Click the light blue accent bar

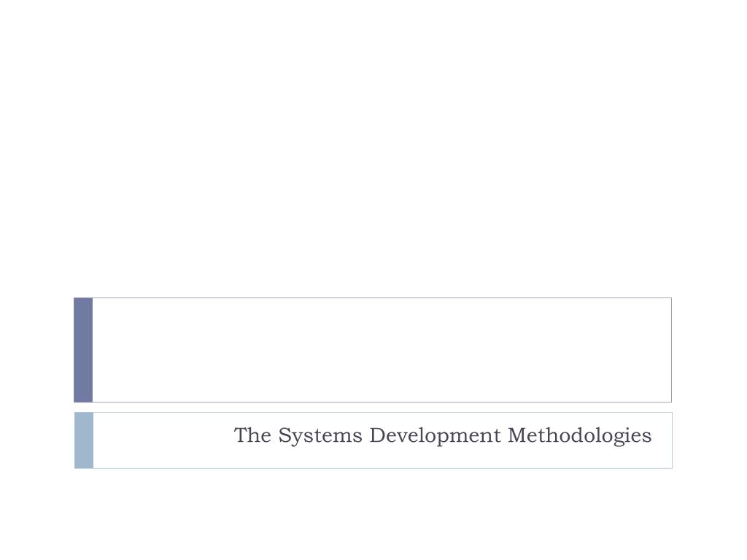tap(84, 440)
